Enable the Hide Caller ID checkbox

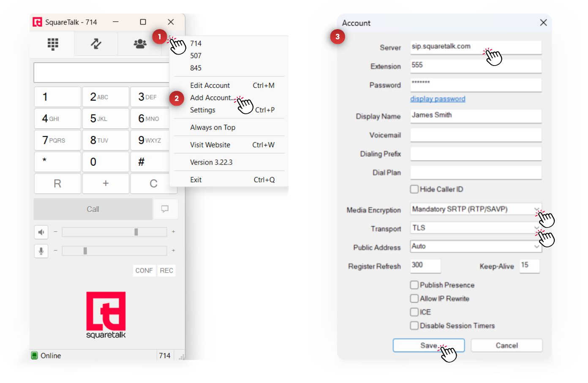414,189
